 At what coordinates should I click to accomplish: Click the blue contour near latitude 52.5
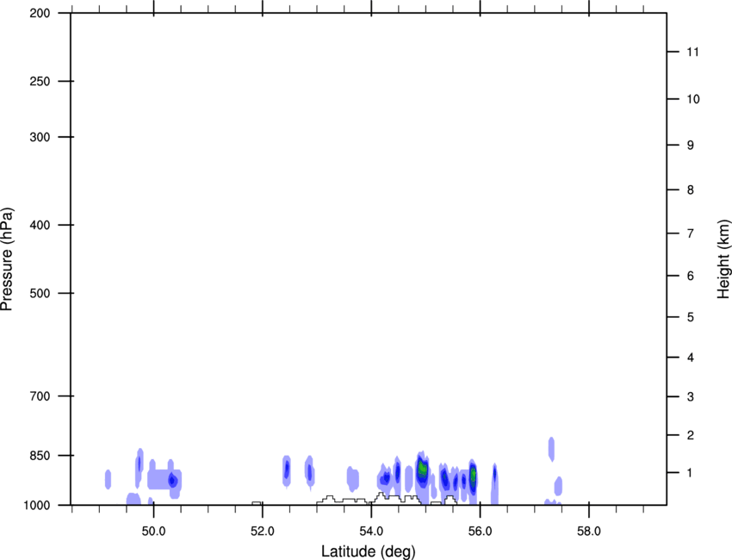tap(287, 470)
